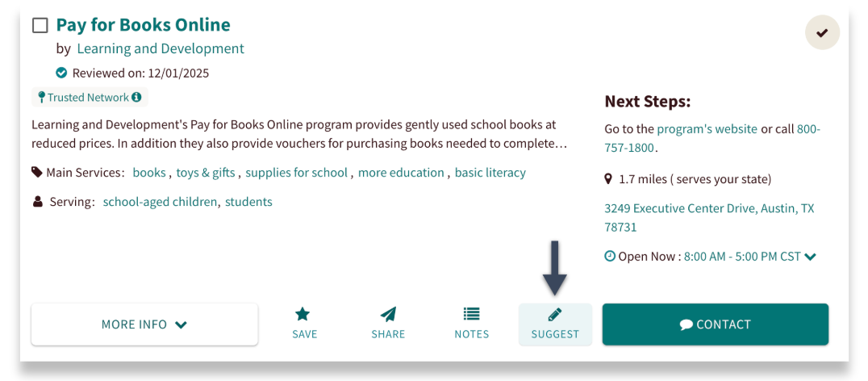This screenshot has width=868, height=381.
Task: Expand the More Info section
Action: coord(144,324)
